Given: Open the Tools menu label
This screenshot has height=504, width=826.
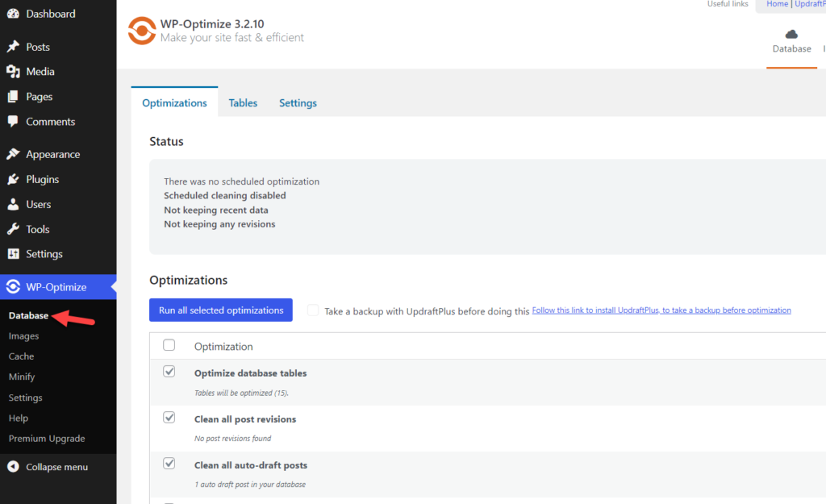Looking at the screenshot, I should click(x=38, y=229).
